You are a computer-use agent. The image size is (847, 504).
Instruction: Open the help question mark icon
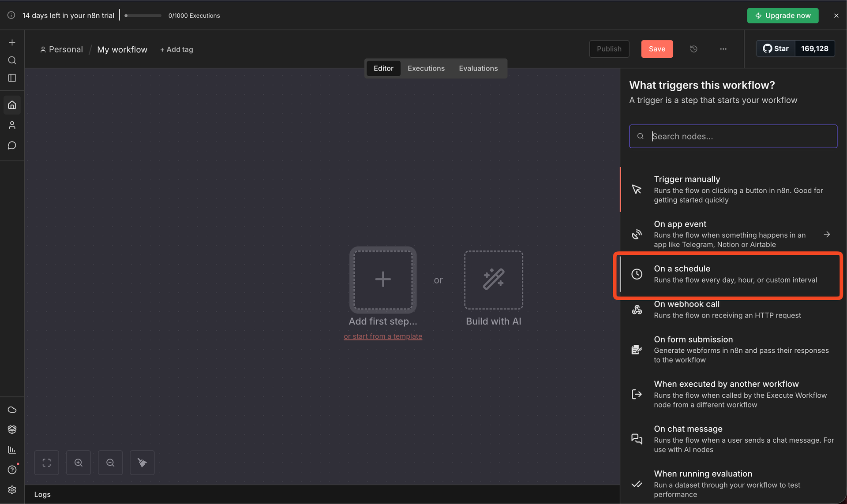coord(12,470)
